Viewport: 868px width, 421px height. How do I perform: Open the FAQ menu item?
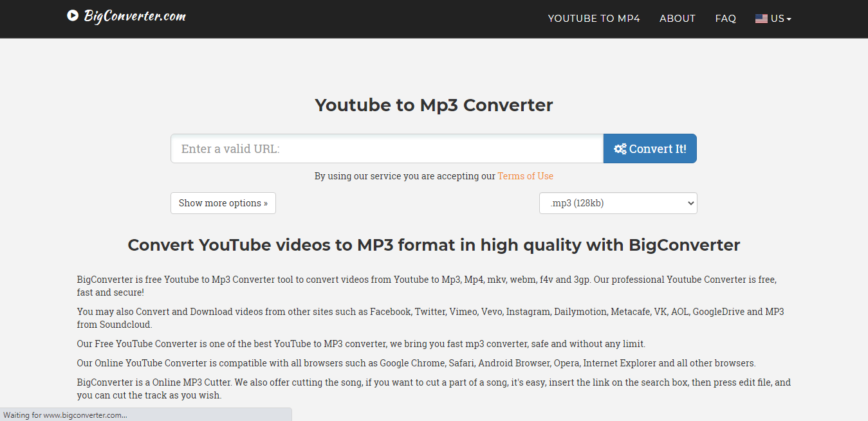pos(725,19)
